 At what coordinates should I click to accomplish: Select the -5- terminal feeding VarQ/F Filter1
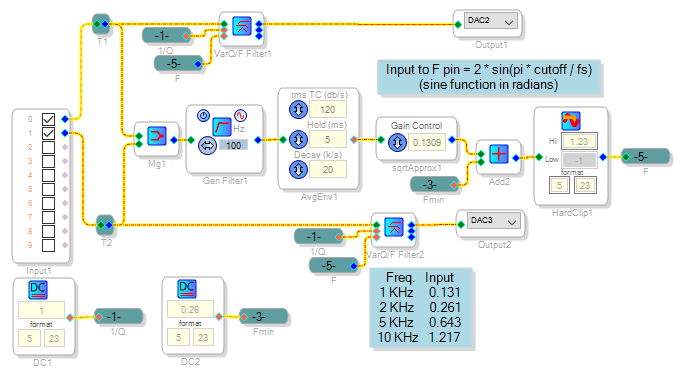179,64
